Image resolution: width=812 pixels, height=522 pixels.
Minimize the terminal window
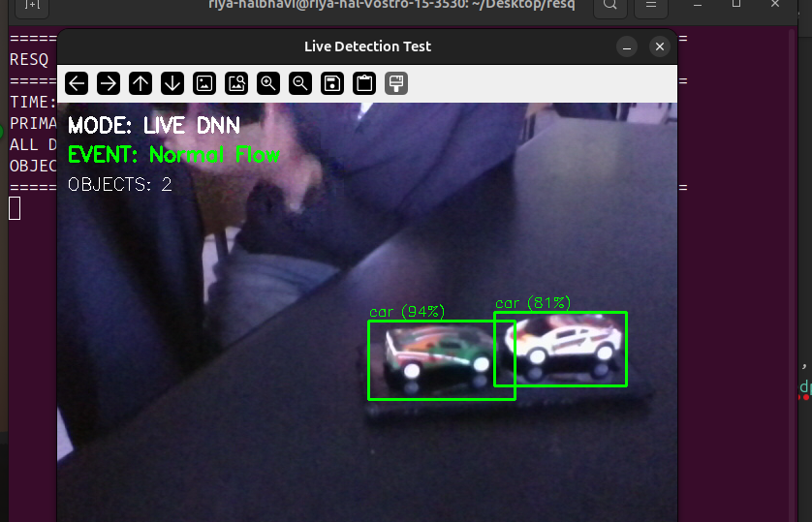(x=698, y=5)
